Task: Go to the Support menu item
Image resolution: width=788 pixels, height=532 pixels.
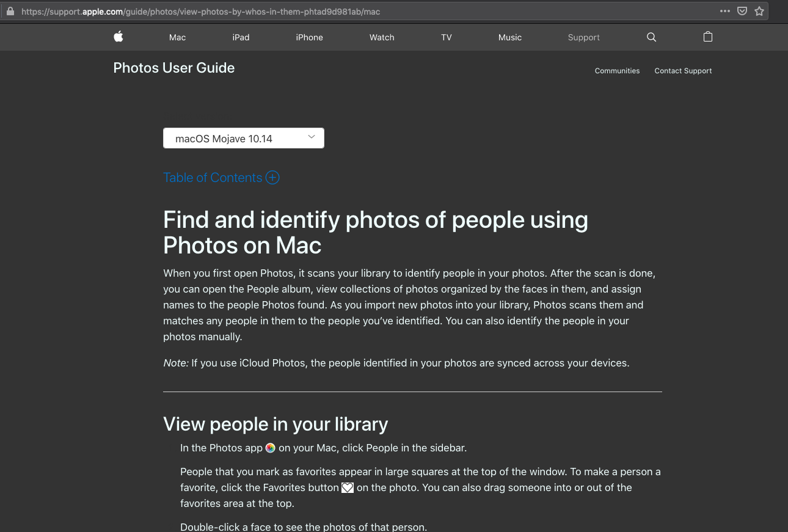Action: coord(583,37)
